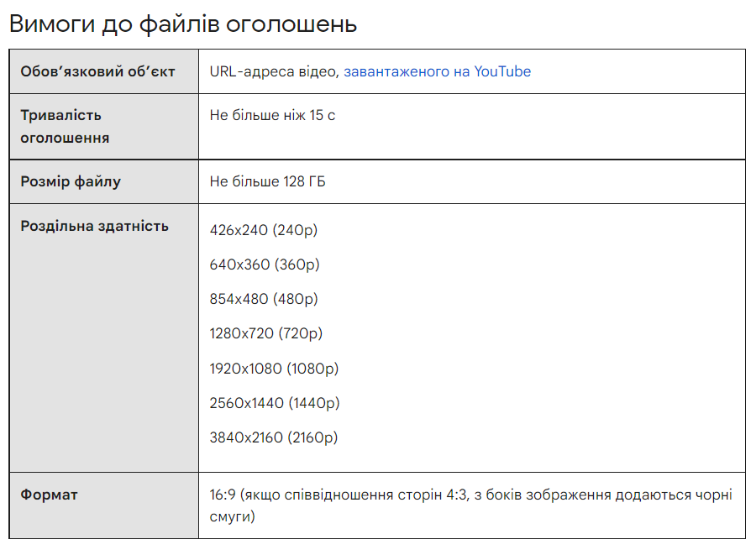Select the '426x240 (240p)' resolution entry
756x555 pixels.
tap(263, 230)
